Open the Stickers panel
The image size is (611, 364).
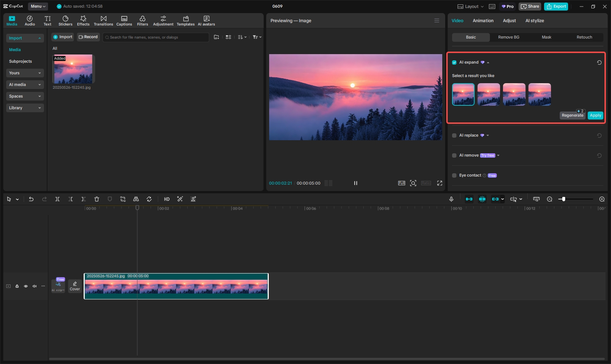(65, 21)
